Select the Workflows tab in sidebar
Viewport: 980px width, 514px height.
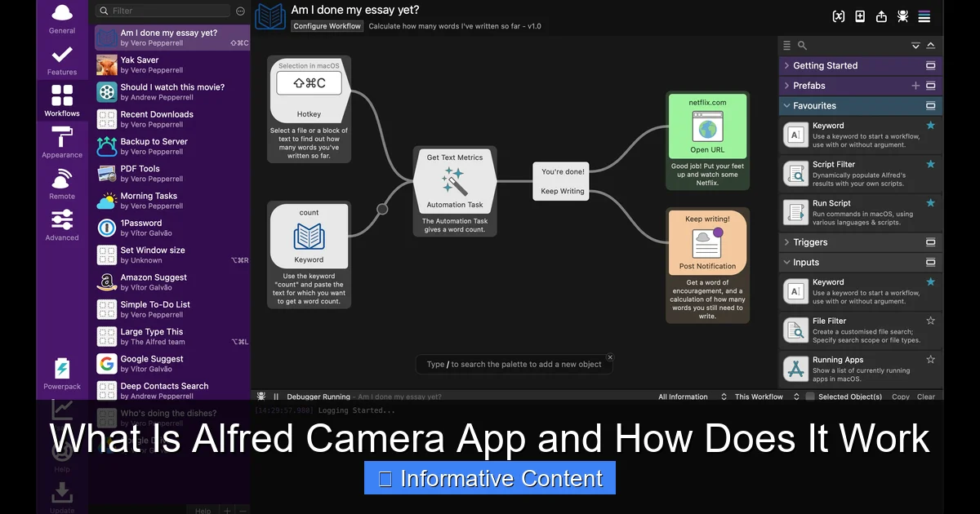pos(61,100)
